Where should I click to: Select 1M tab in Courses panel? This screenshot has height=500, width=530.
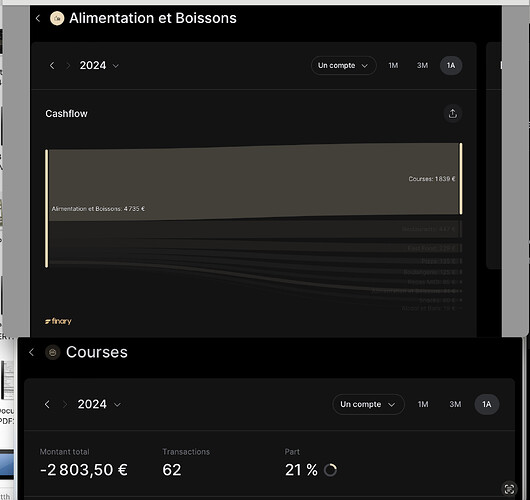point(423,404)
